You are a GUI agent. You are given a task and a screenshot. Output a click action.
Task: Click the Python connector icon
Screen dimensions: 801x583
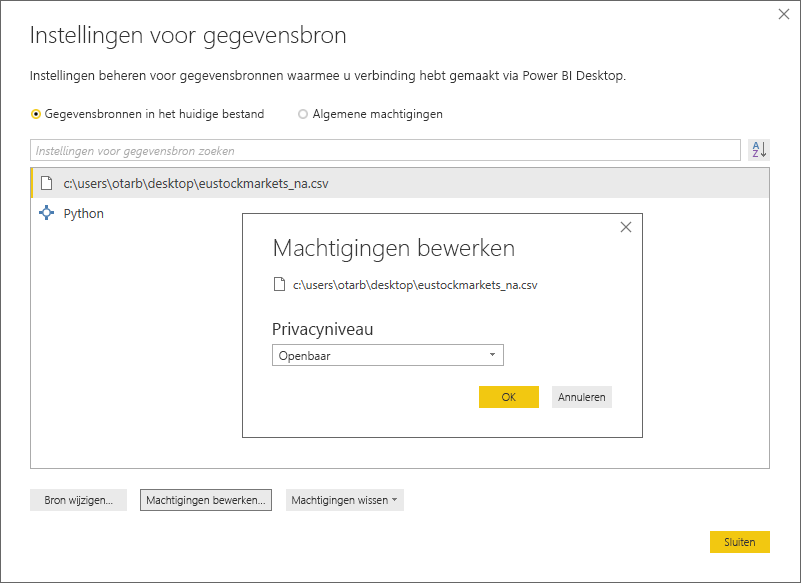44,213
